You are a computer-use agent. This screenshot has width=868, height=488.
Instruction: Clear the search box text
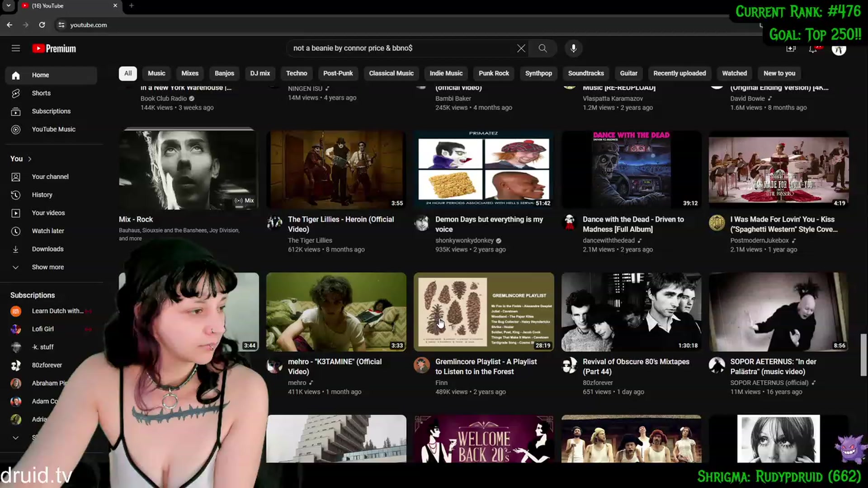click(521, 48)
